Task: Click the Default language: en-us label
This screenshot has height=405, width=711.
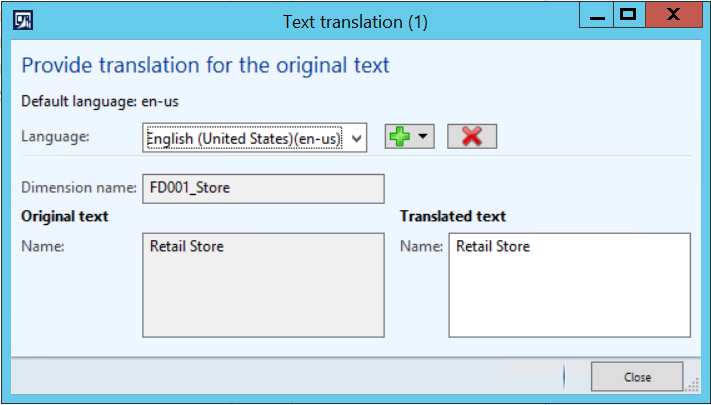Action: point(100,101)
